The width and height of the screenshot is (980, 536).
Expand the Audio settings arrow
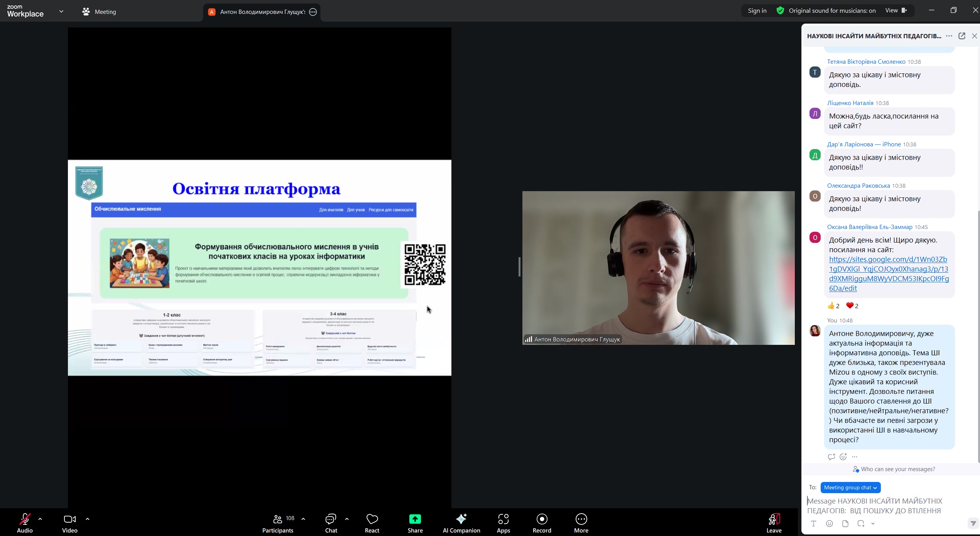pyautogui.click(x=40, y=519)
